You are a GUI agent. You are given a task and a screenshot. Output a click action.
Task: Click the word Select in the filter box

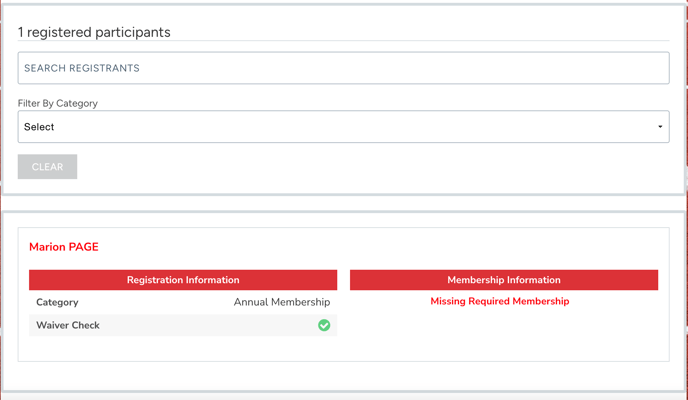tap(39, 127)
